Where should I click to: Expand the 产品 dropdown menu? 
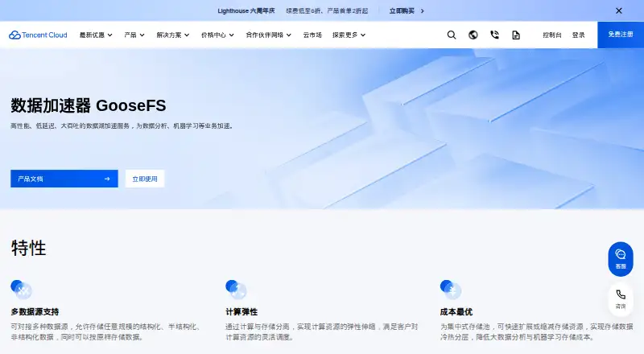134,35
